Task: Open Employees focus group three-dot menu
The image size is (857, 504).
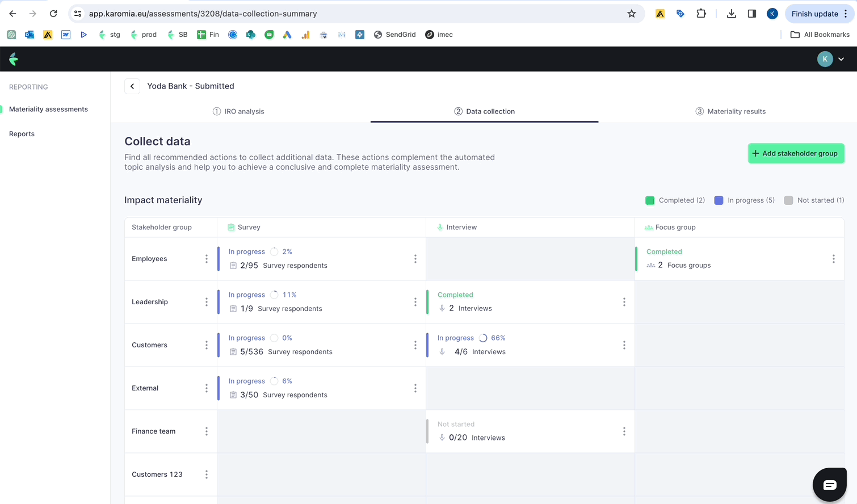Action: [834, 259]
